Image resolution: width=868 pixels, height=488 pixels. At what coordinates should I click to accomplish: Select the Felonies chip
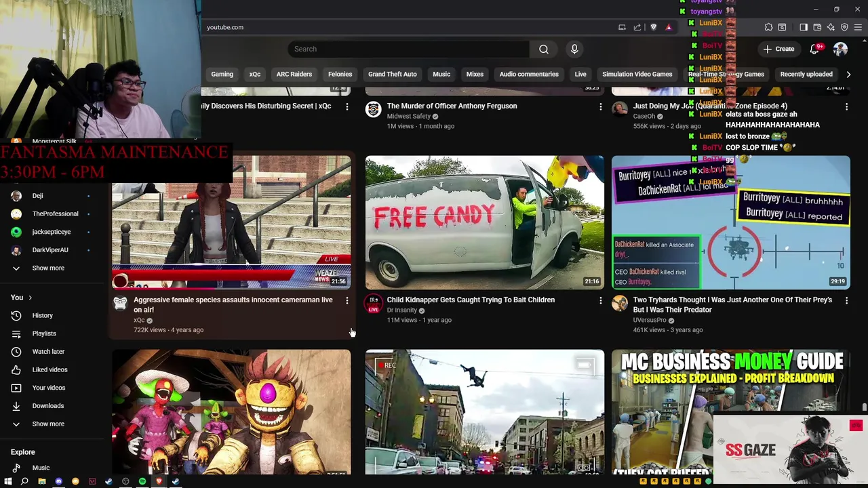click(340, 75)
